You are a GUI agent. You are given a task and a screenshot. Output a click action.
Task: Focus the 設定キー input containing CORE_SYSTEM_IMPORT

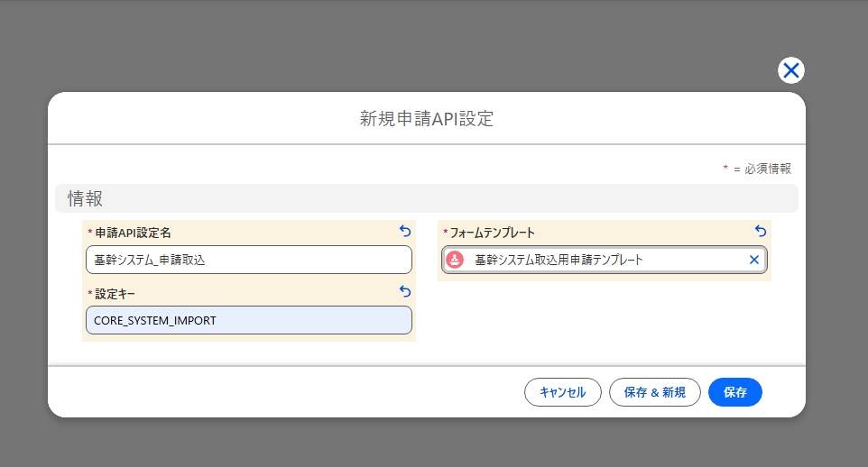[249, 320]
